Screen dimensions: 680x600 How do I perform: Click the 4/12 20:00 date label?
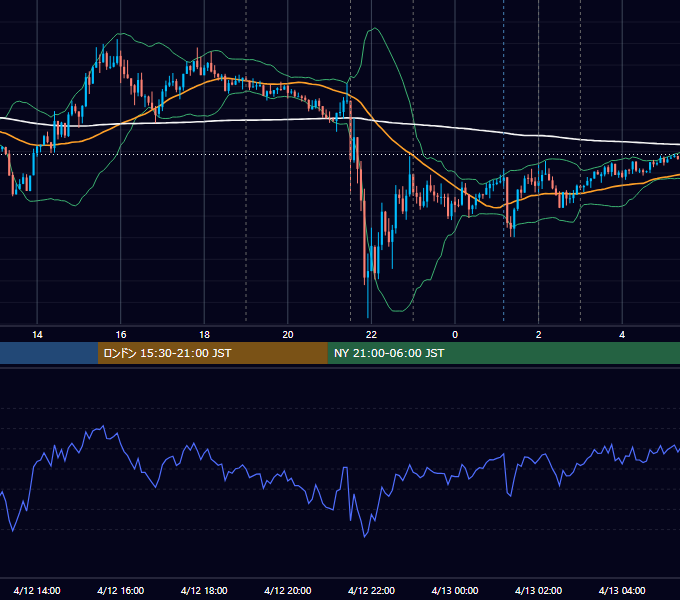288,590
